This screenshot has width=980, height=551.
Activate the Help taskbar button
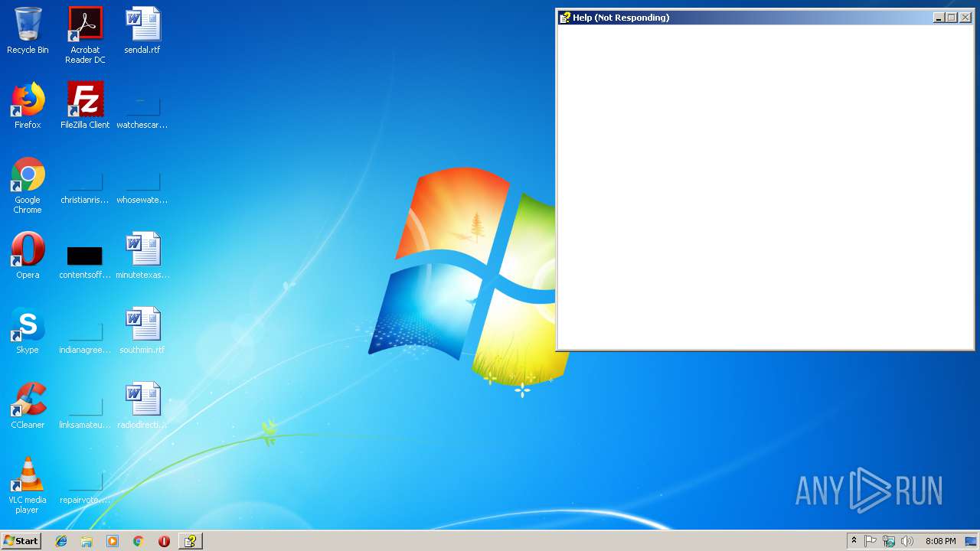point(190,541)
